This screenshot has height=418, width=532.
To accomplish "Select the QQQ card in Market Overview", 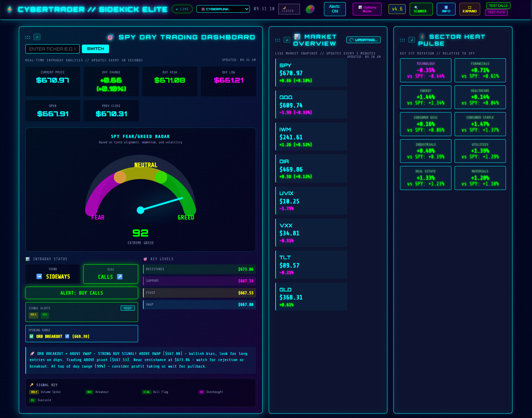I will (x=311, y=105).
